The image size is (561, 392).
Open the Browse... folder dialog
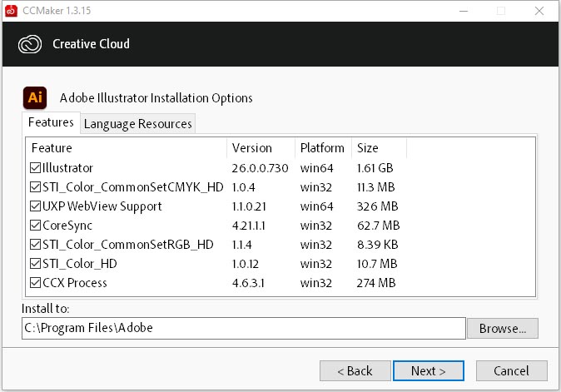coord(503,329)
